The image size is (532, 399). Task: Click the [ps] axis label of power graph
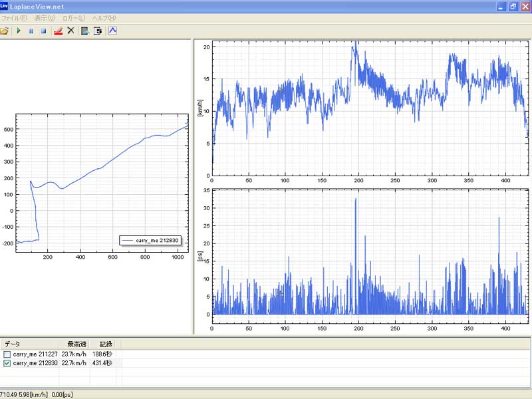click(x=200, y=256)
